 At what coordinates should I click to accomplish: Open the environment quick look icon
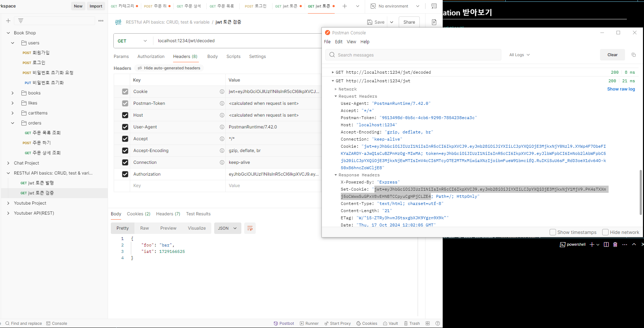pos(434,6)
